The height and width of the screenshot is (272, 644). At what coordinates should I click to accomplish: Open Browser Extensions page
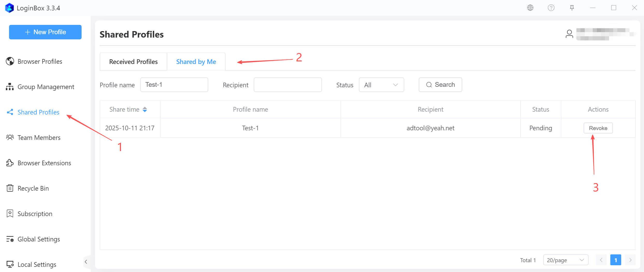pos(44,163)
